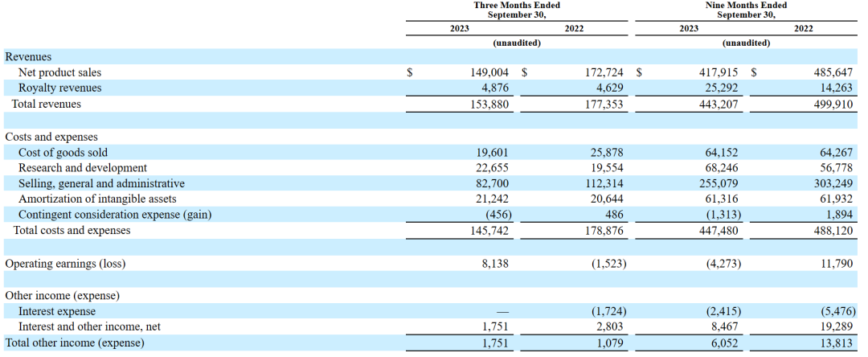
Task: Click the total revenues value 443,207
Action: 719,104
